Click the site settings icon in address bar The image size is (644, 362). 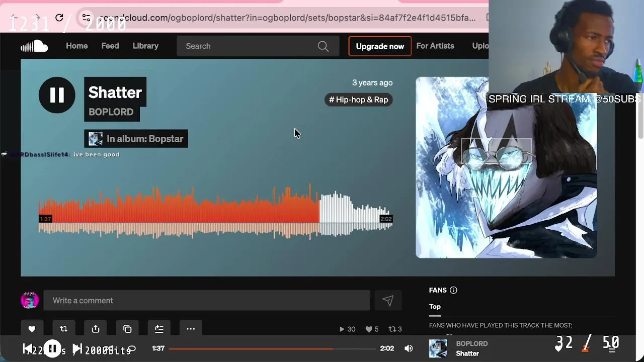pos(86,18)
